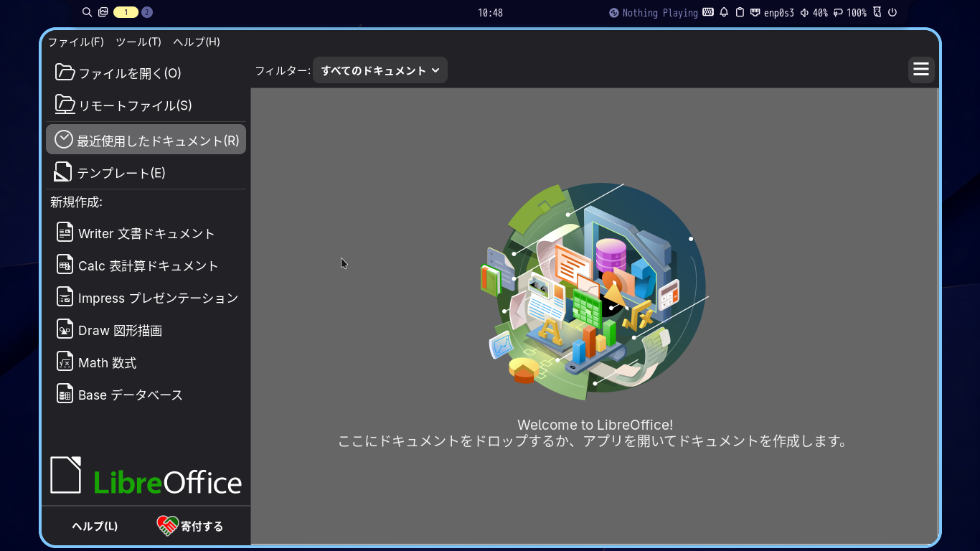This screenshot has height=551, width=980.
Task: Open clipboard icon in the system tray
Action: coord(740,12)
